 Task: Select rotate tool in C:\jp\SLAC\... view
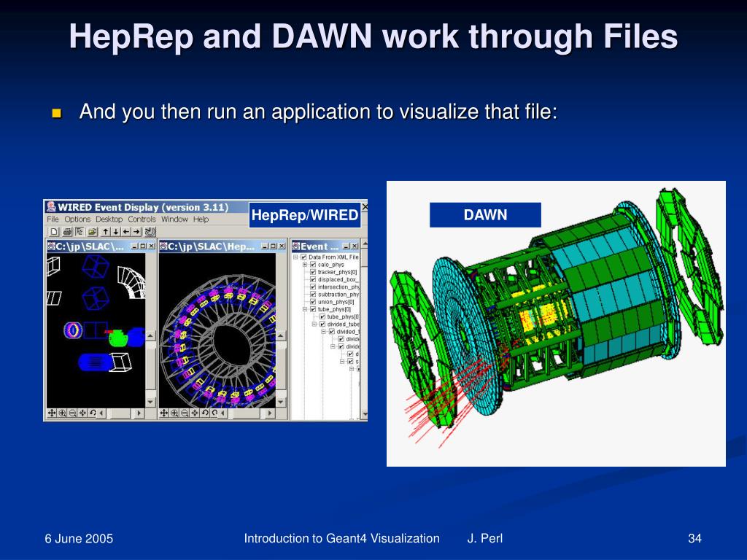tap(93, 413)
